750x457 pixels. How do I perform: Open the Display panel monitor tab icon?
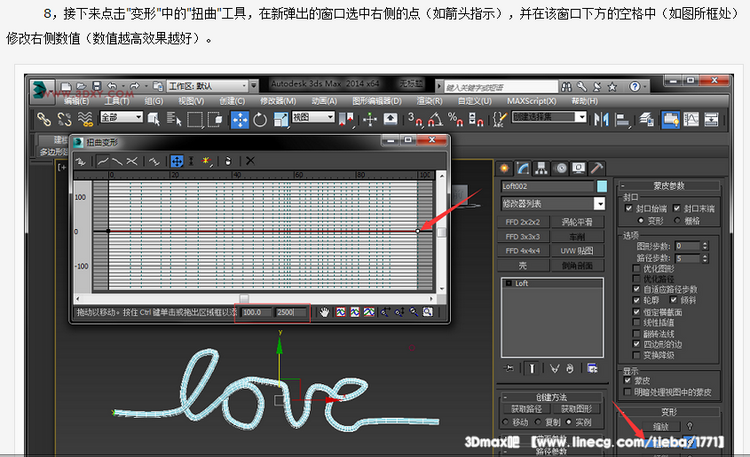[x=579, y=168]
